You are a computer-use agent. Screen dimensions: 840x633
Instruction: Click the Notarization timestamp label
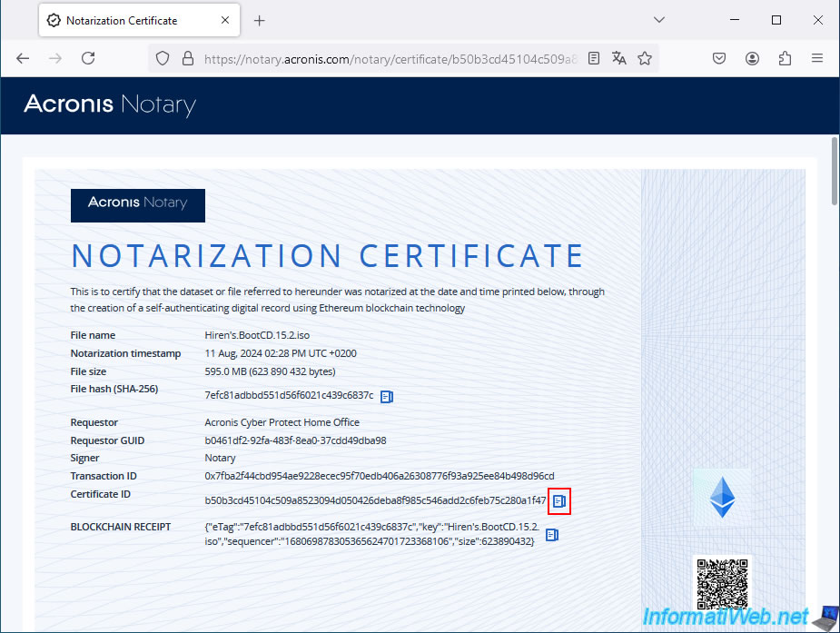pos(125,353)
